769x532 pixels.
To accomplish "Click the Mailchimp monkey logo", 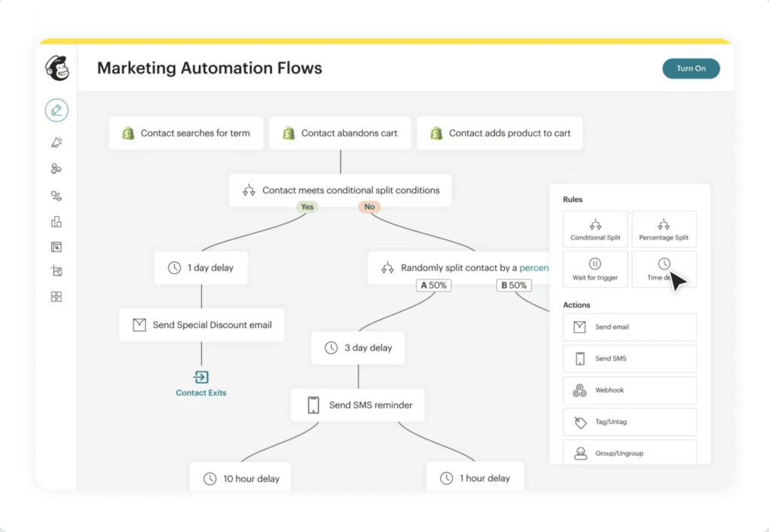I will pos(57,68).
